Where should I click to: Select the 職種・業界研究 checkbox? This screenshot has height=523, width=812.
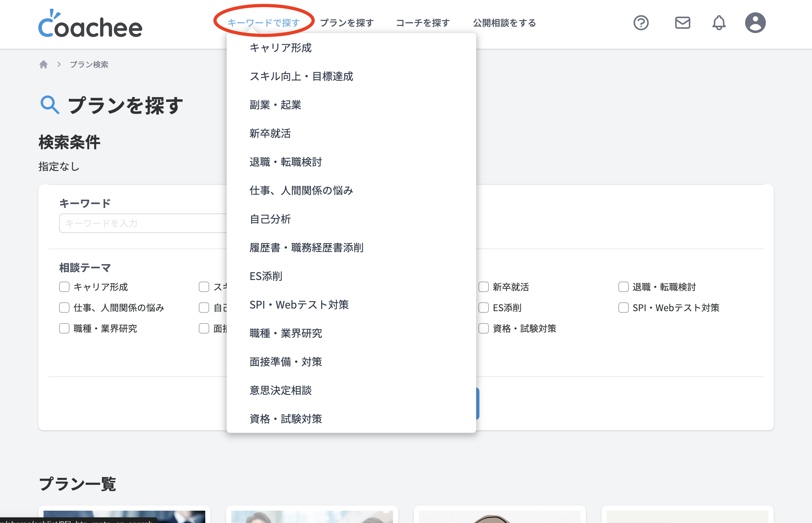click(64, 328)
